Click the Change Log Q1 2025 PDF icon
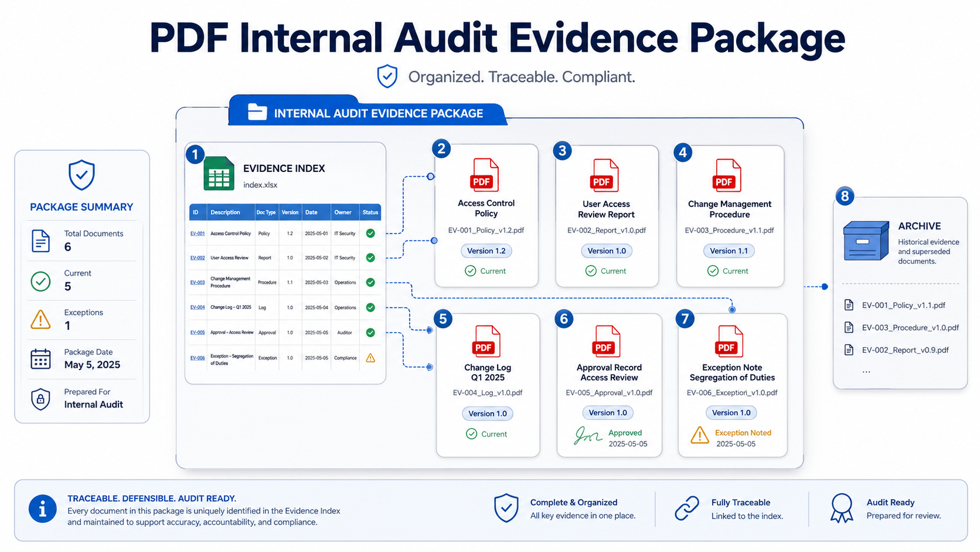This screenshot has width=980, height=552. [486, 341]
